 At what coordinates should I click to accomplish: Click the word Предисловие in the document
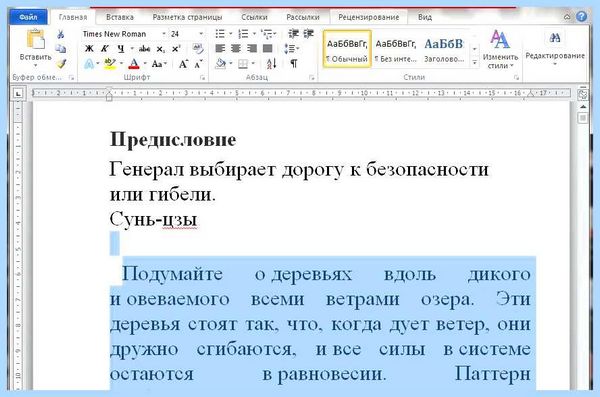[x=173, y=140]
